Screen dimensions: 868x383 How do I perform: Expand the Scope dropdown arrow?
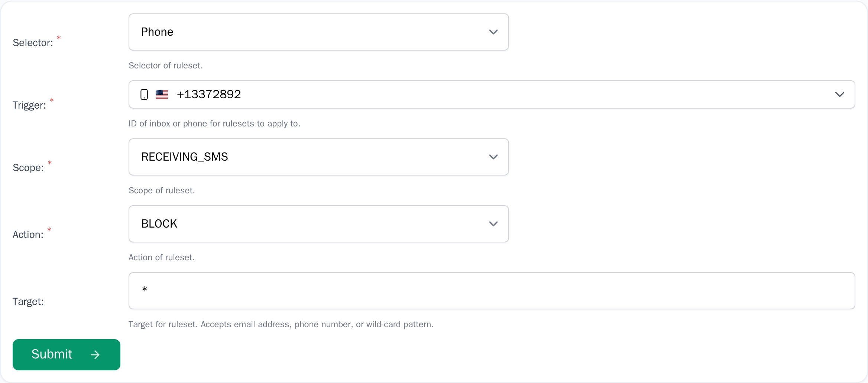[493, 157]
